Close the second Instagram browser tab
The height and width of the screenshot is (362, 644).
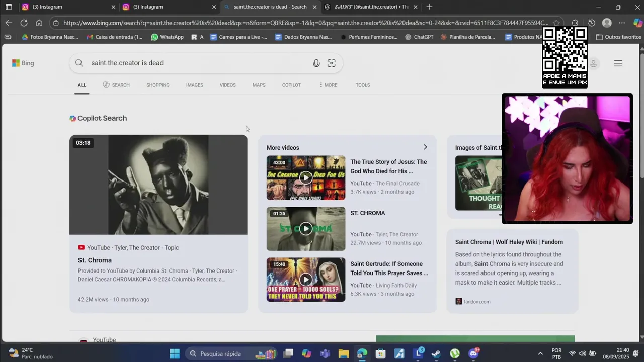[x=214, y=7]
